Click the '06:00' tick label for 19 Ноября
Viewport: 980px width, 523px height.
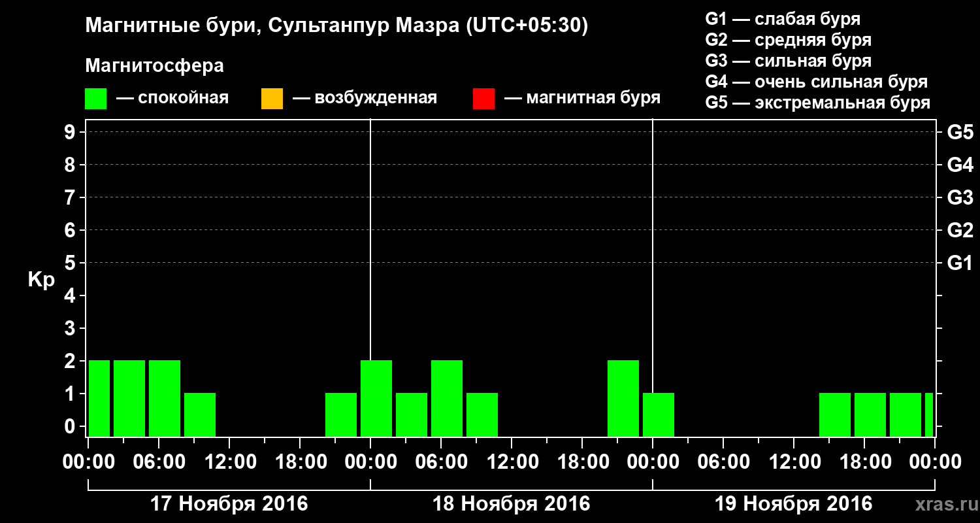point(723,462)
